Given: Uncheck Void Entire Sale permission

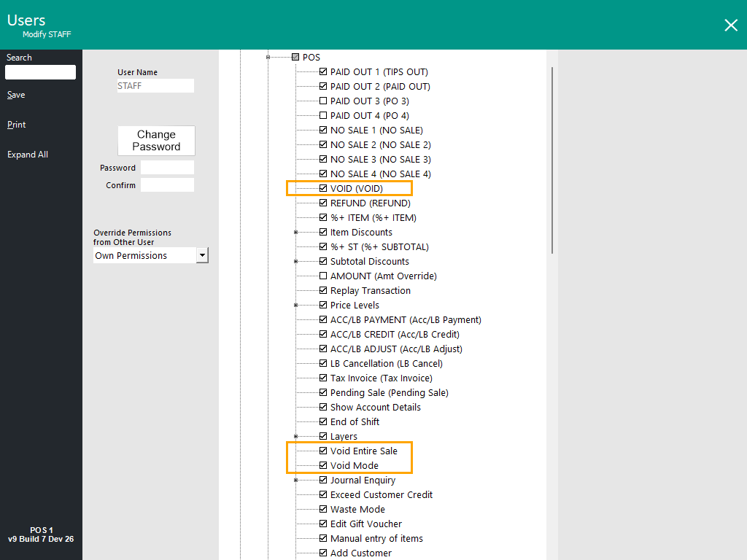Looking at the screenshot, I should click(x=323, y=451).
